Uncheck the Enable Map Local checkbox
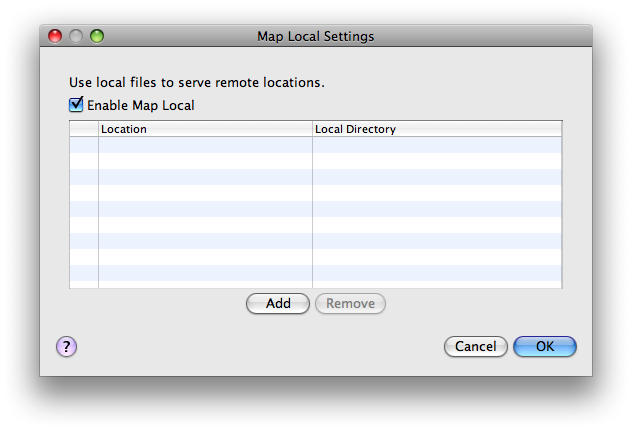632x431 pixels. tap(76, 105)
